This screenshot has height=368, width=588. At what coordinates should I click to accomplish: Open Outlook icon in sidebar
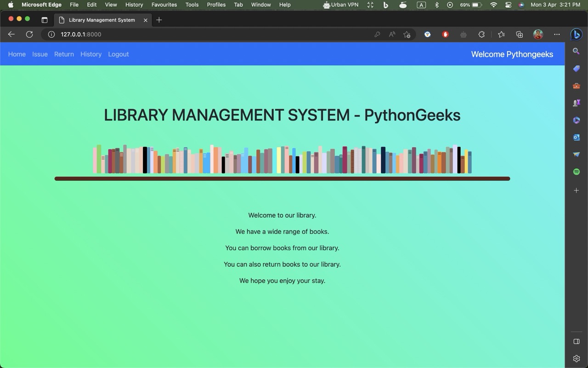[x=576, y=137]
